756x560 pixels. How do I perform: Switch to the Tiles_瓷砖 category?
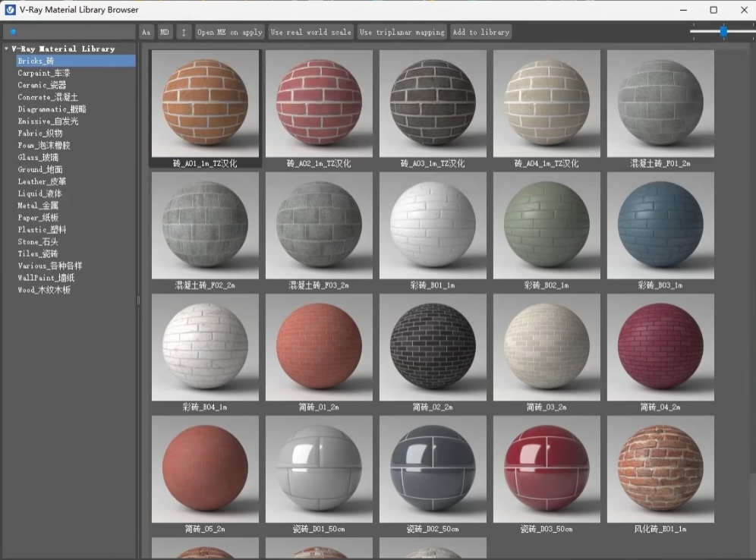point(38,254)
